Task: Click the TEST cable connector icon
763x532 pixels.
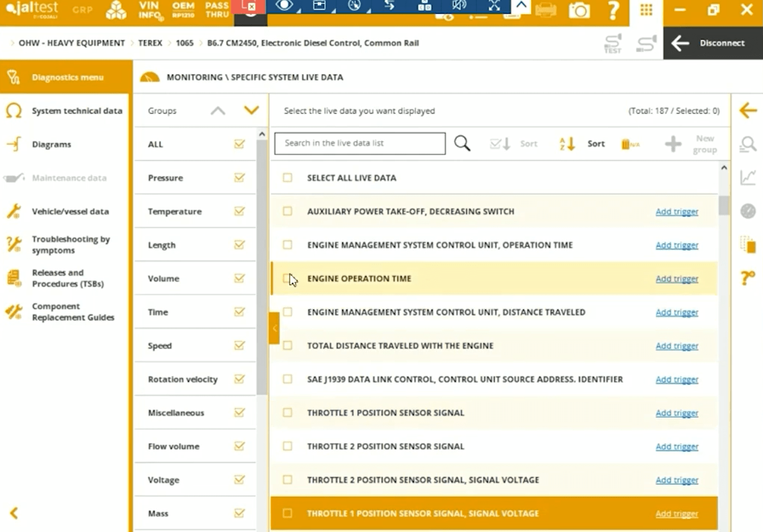Action: (613, 43)
